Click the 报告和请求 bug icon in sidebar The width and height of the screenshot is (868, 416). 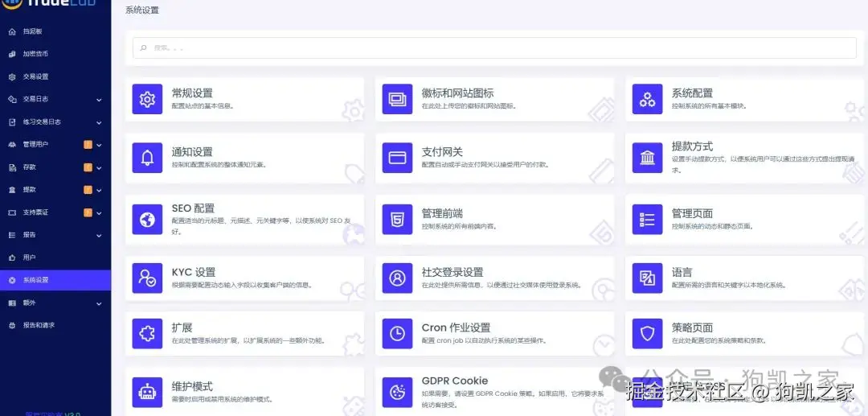(x=12, y=326)
